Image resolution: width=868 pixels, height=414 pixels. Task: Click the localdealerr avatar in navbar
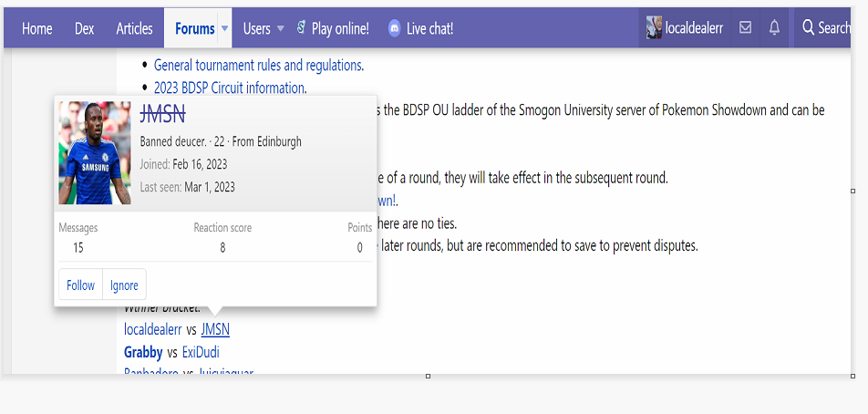click(654, 28)
